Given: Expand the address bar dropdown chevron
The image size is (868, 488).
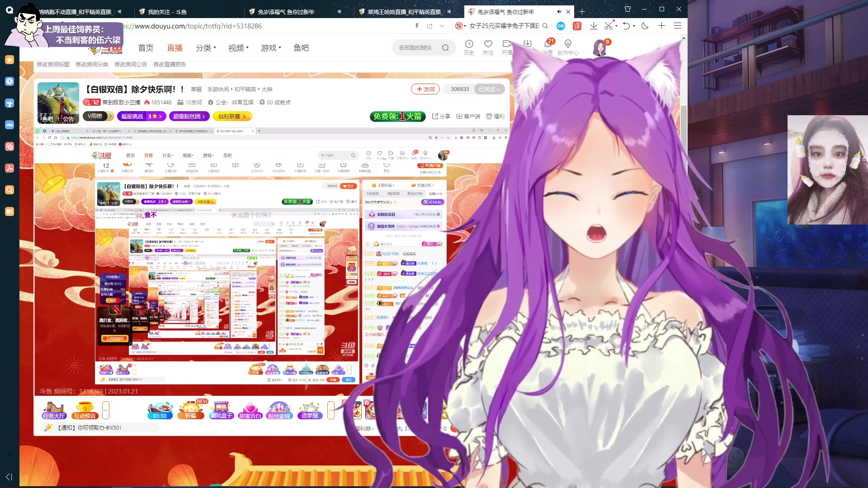Looking at the screenshot, I should coord(442,26).
